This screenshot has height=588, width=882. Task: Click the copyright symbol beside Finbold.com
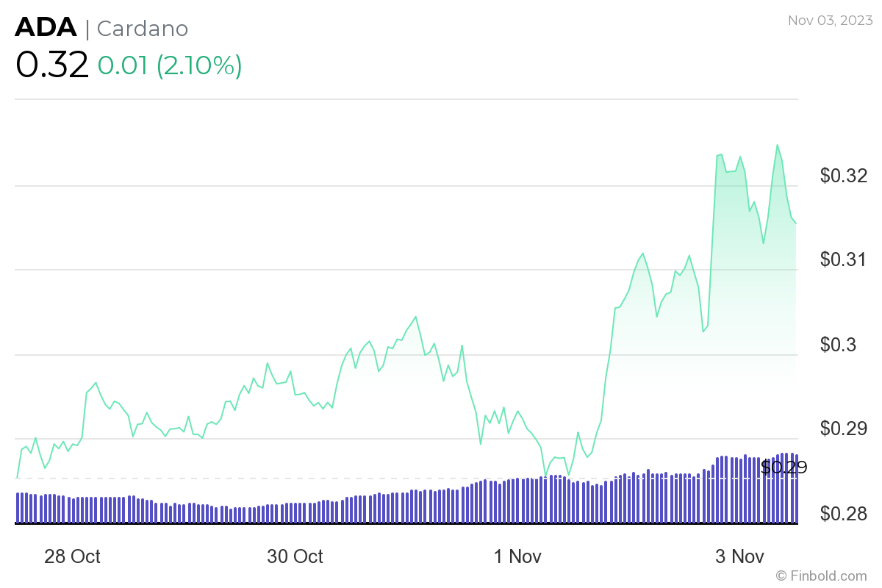781,576
